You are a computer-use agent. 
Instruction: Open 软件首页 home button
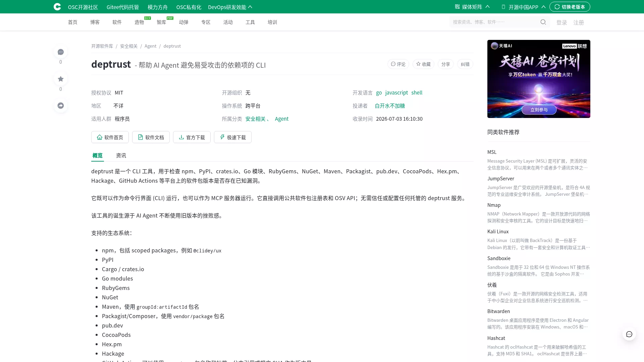[x=110, y=137]
